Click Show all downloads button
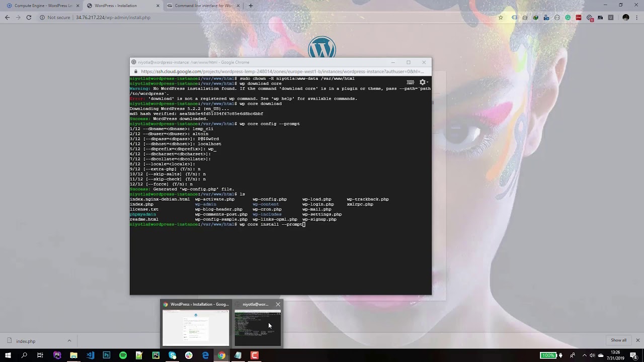644x362 pixels. pyautogui.click(x=619, y=340)
